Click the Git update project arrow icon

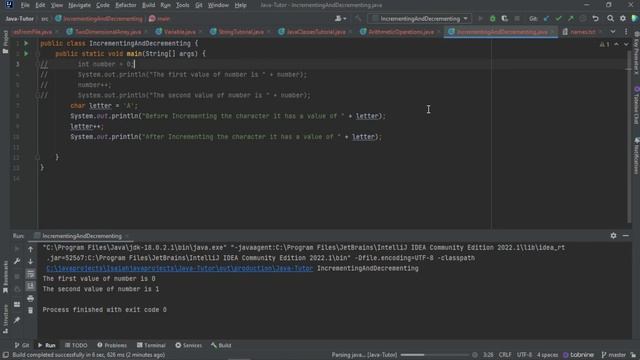(547, 19)
